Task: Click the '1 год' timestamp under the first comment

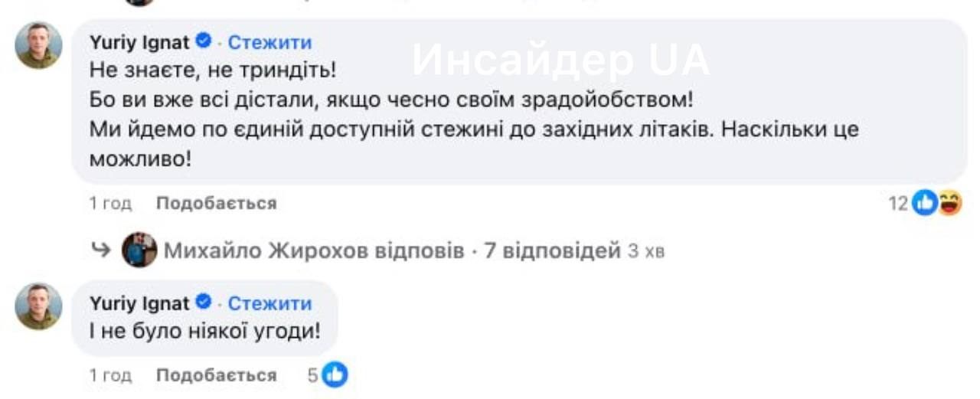Action: click(x=110, y=203)
